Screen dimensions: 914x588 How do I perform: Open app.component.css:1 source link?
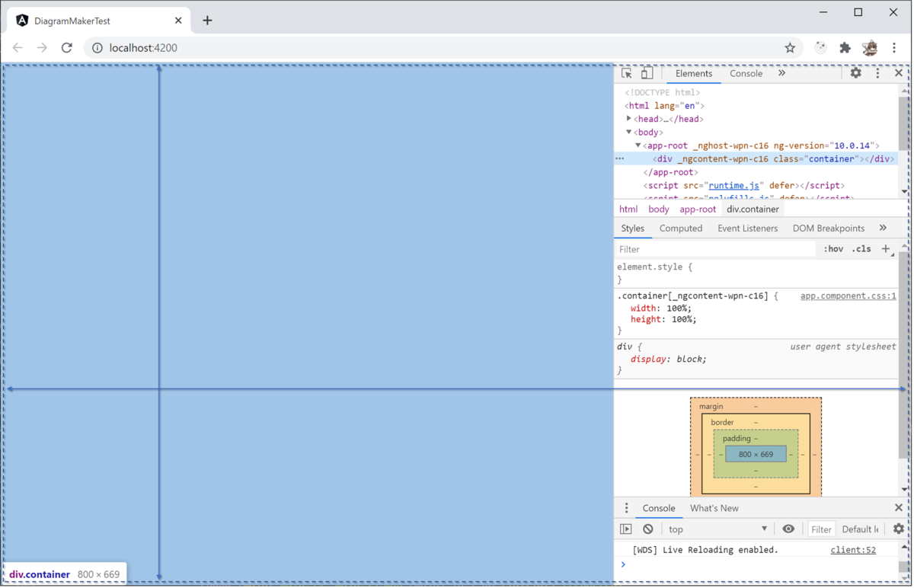[848, 296]
